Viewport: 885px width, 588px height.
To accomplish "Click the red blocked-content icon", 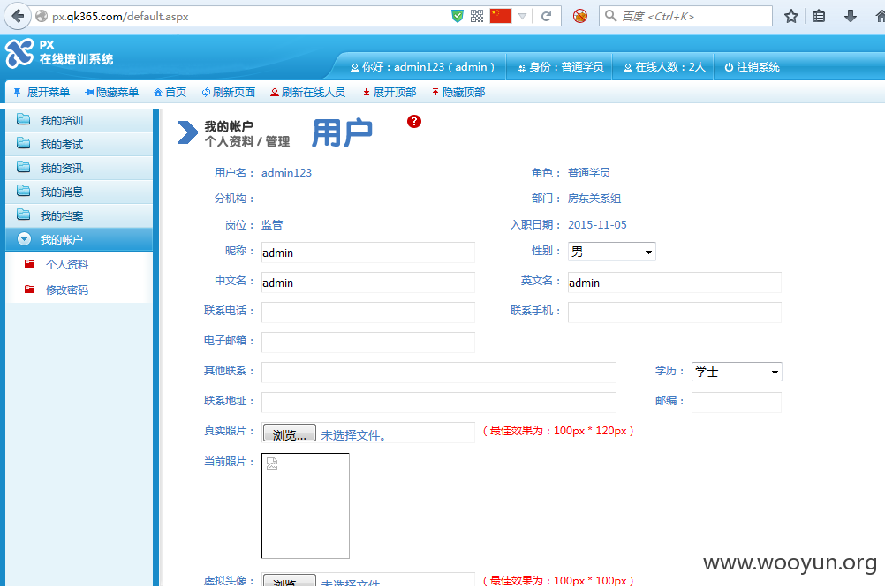I will pos(580,16).
